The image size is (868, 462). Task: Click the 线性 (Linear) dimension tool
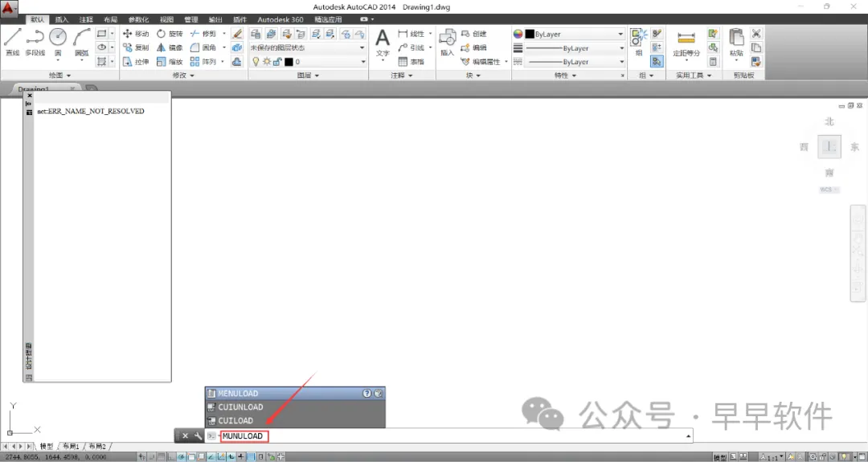pyautogui.click(x=411, y=34)
